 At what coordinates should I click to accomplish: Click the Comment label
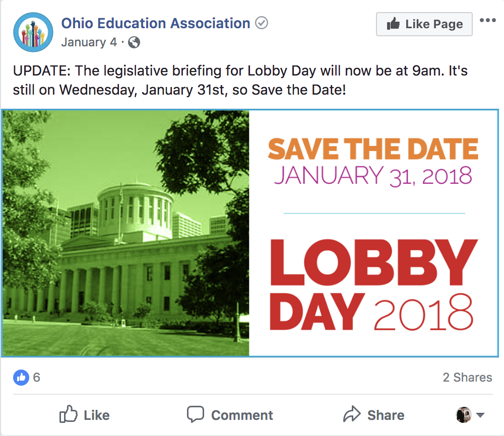click(242, 415)
